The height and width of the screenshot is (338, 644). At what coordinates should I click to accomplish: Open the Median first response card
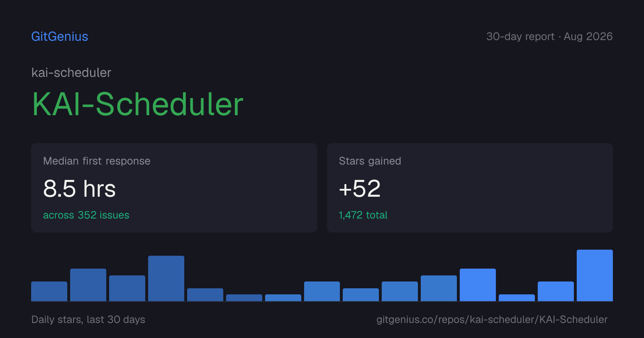pyautogui.click(x=174, y=188)
